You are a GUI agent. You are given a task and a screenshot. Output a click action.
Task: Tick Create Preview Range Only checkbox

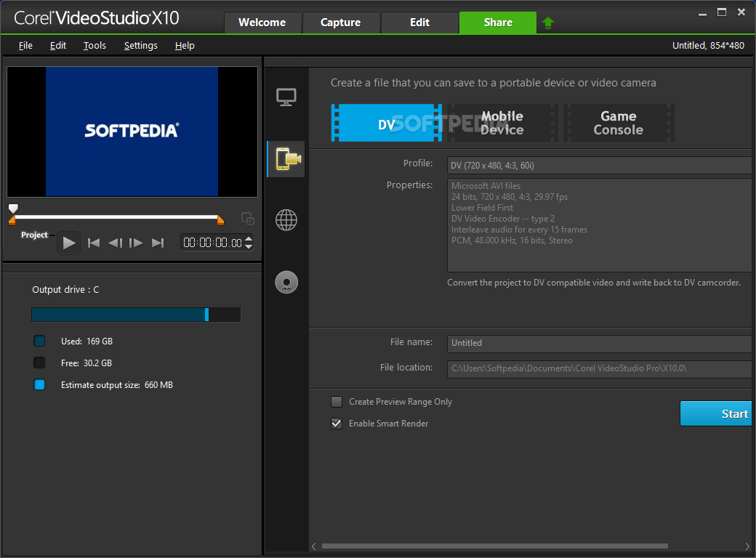pos(337,401)
